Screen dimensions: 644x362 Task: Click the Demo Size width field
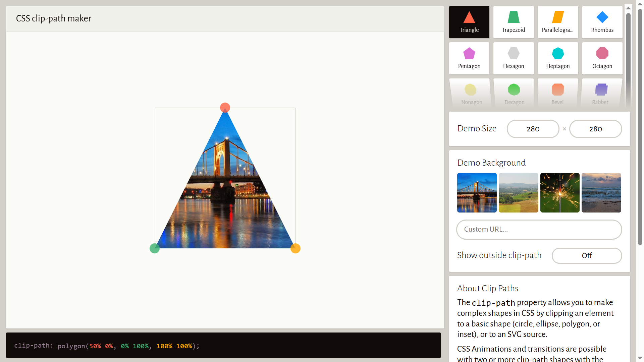[533, 129]
